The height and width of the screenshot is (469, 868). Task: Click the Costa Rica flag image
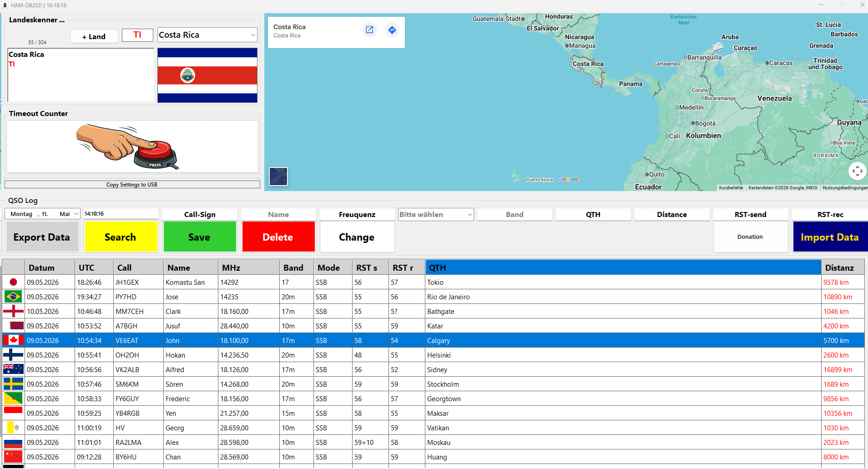coord(207,75)
